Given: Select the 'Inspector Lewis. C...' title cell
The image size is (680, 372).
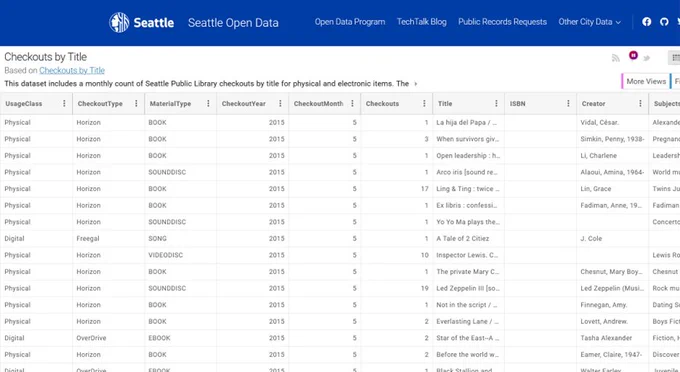Looking at the screenshot, I should point(468,255).
